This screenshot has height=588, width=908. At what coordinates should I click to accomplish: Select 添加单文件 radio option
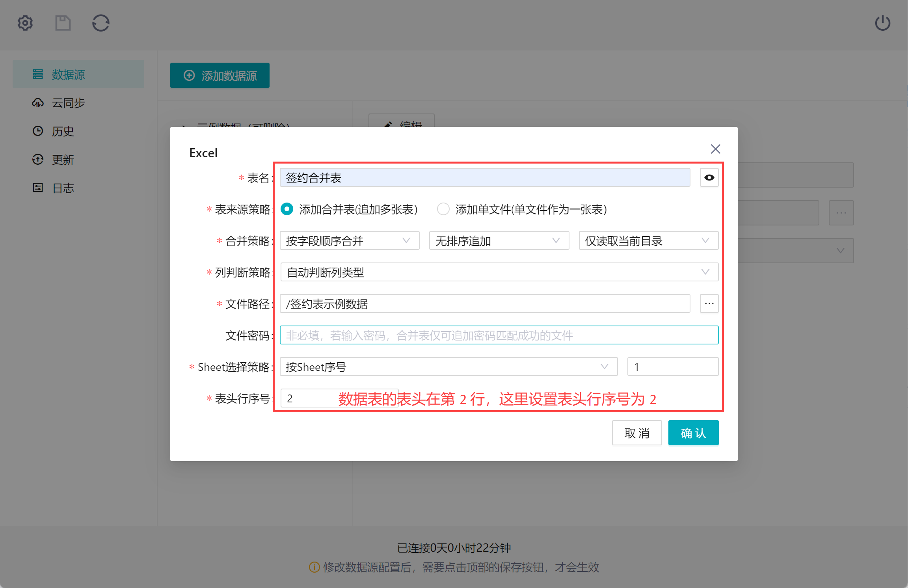pos(443,209)
